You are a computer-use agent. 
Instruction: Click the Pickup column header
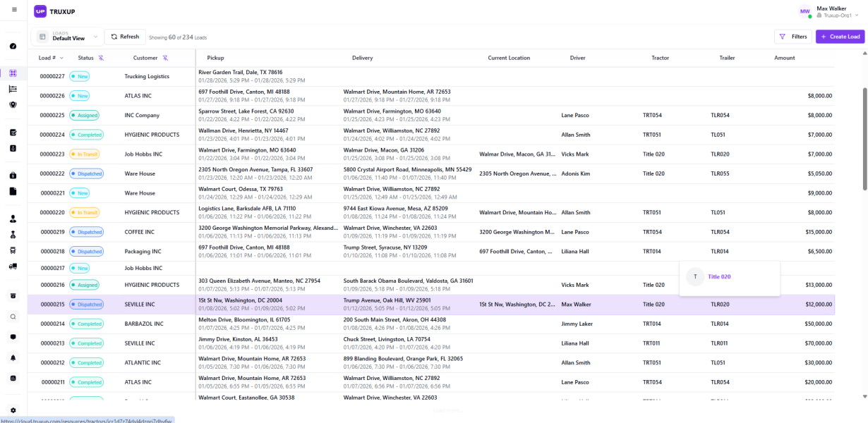215,58
